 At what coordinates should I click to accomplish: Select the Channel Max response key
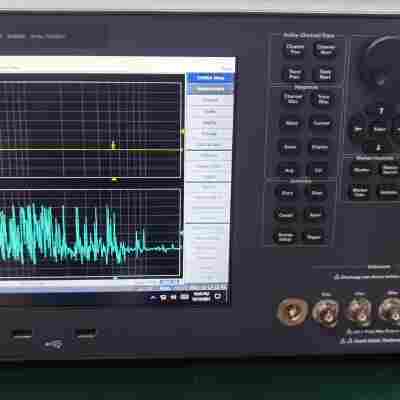(293, 99)
